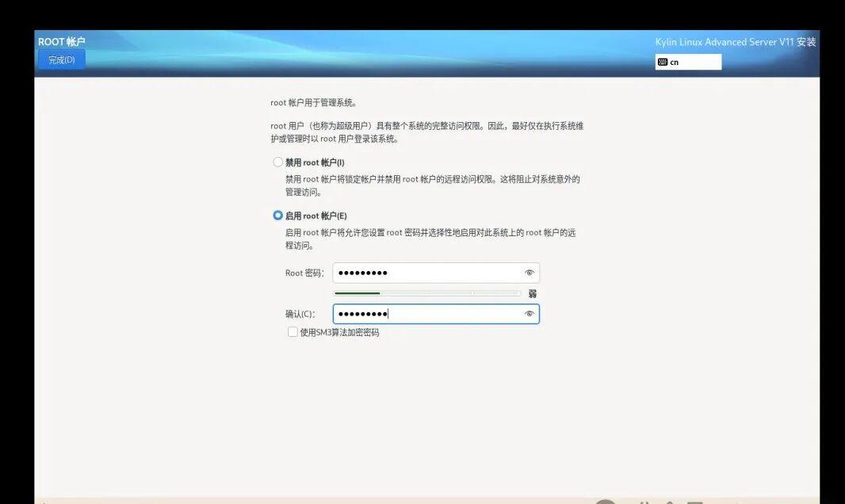Screen dimensions: 845x504
Task: Enable the 使用SM3算法加密密码 checkbox
Action: coord(292,332)
